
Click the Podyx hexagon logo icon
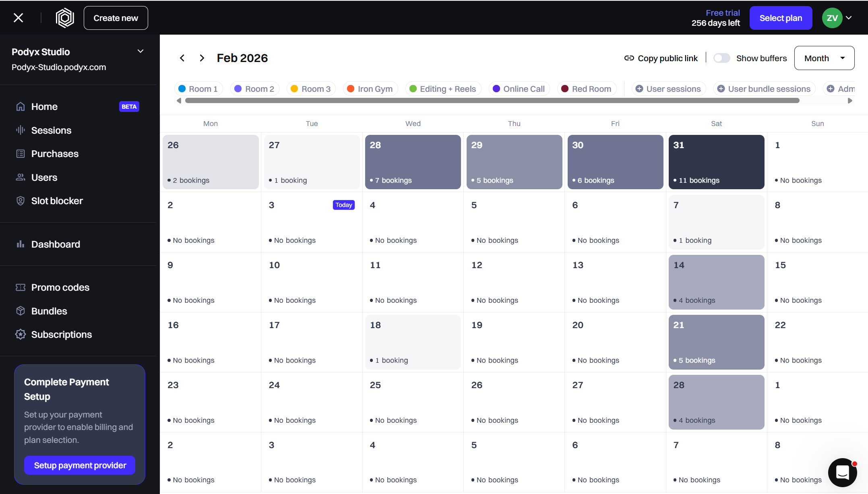pyautogui.click(x=65, y=18)
